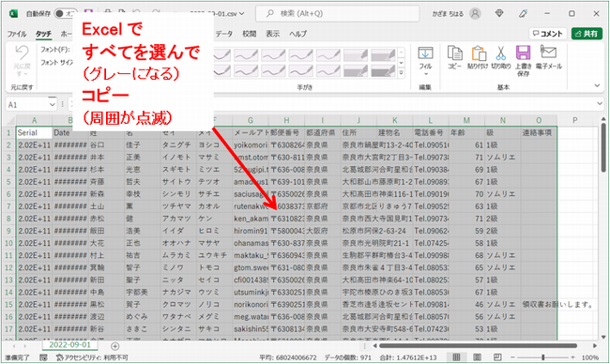Click the 電話番号 header cell
The image size is (610, 364).
[431, 132]
